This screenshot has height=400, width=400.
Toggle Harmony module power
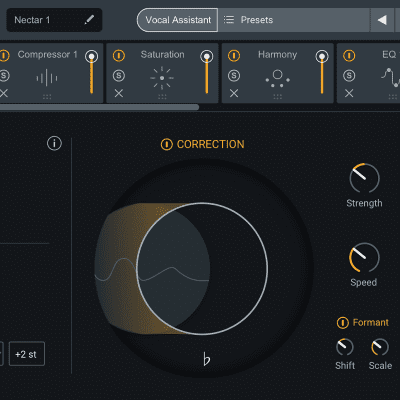(x=234, y=55)
